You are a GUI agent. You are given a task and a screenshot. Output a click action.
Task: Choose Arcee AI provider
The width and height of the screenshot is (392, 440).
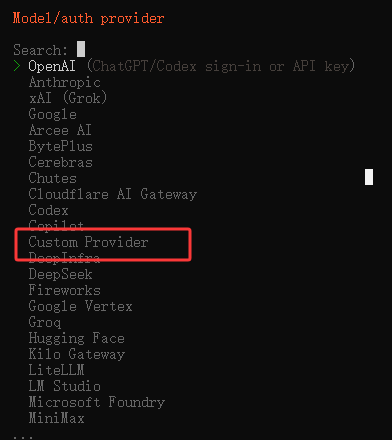(x=60, y=130)
